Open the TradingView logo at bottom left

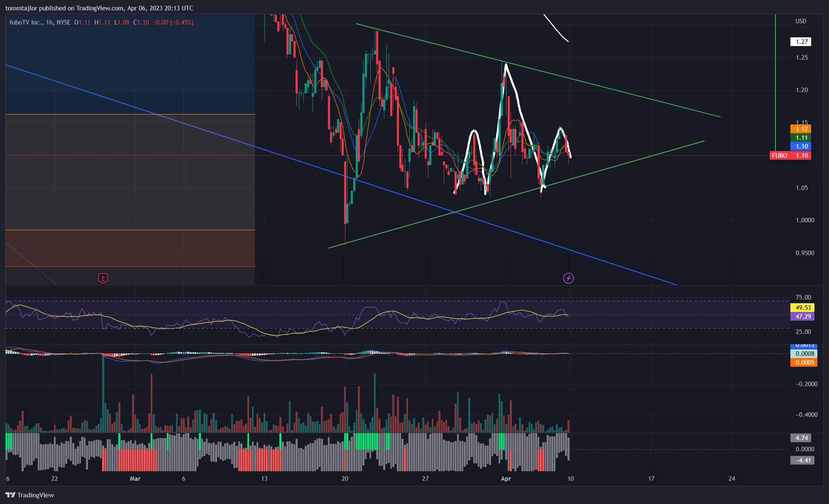coord(29,495)
